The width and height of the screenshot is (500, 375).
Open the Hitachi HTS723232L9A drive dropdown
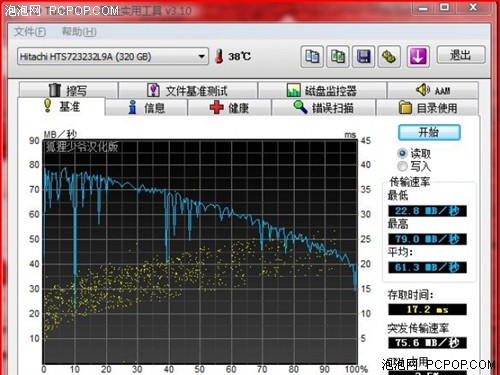click(x=113, y=56)
